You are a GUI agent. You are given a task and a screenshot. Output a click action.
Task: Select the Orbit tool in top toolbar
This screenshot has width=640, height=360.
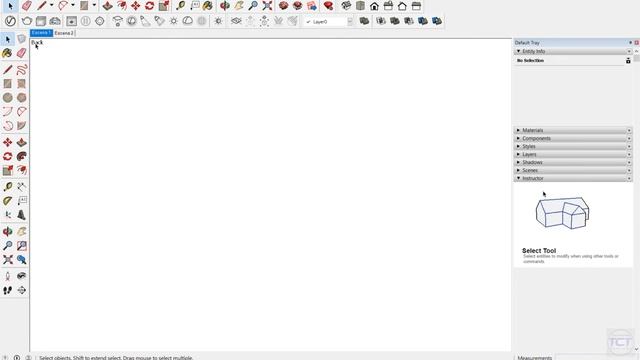pos(224,6)
